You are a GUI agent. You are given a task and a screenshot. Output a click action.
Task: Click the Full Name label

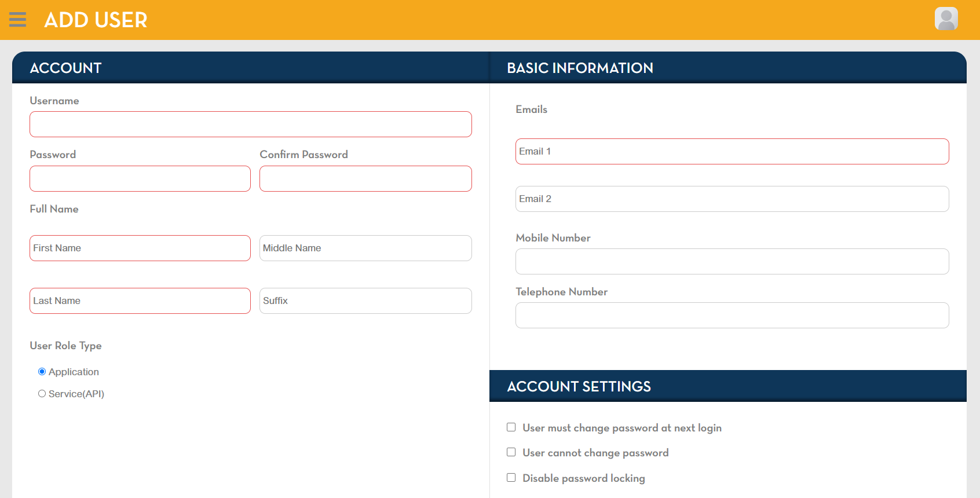coord(54,209)
